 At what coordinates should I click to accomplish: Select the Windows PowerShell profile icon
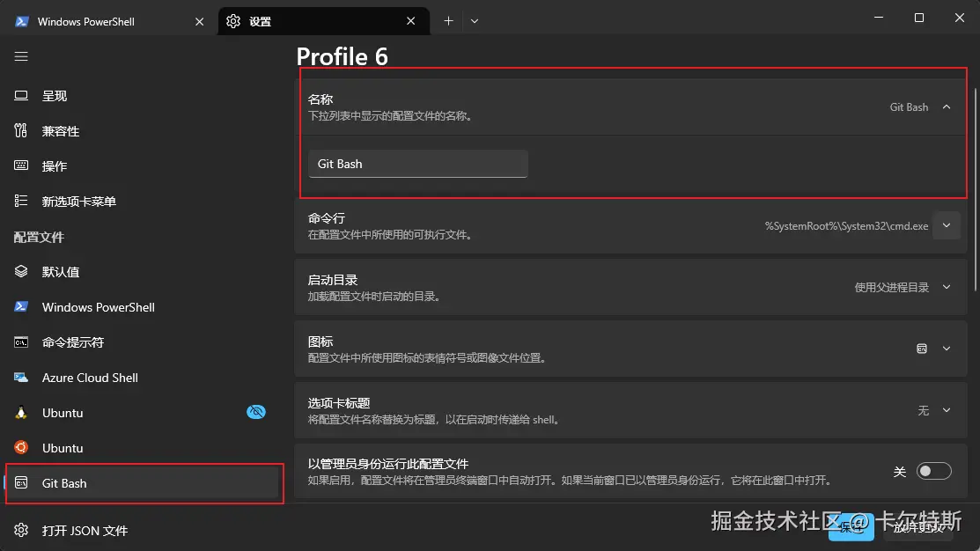click(21, 306)
